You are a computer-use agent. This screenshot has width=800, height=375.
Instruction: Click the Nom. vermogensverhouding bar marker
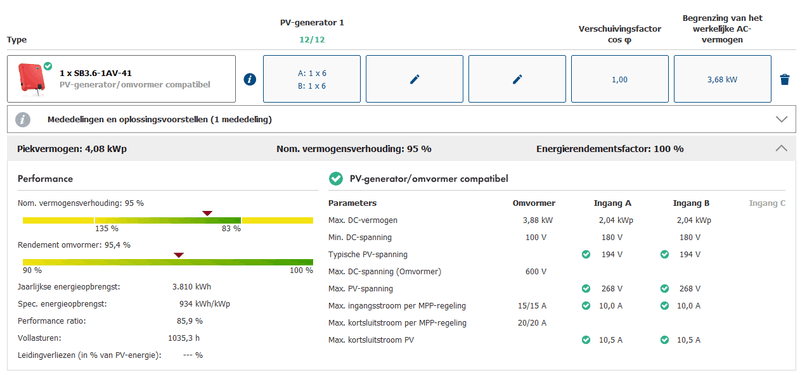[207, 213]
